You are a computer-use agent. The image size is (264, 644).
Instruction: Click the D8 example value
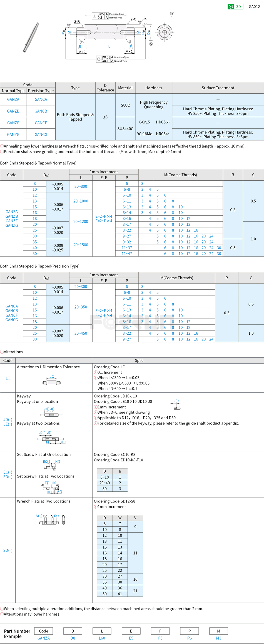tap(73, 638)
